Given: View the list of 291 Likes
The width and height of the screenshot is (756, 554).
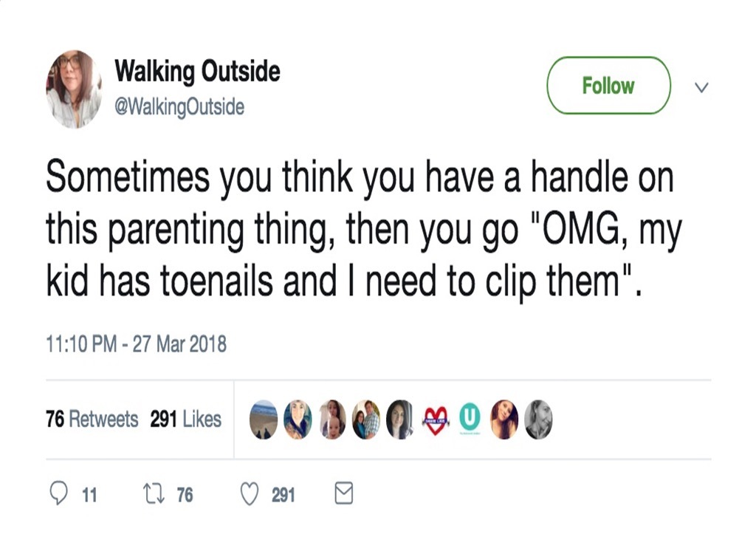Looking at the screenshot, I should point(189,419).
